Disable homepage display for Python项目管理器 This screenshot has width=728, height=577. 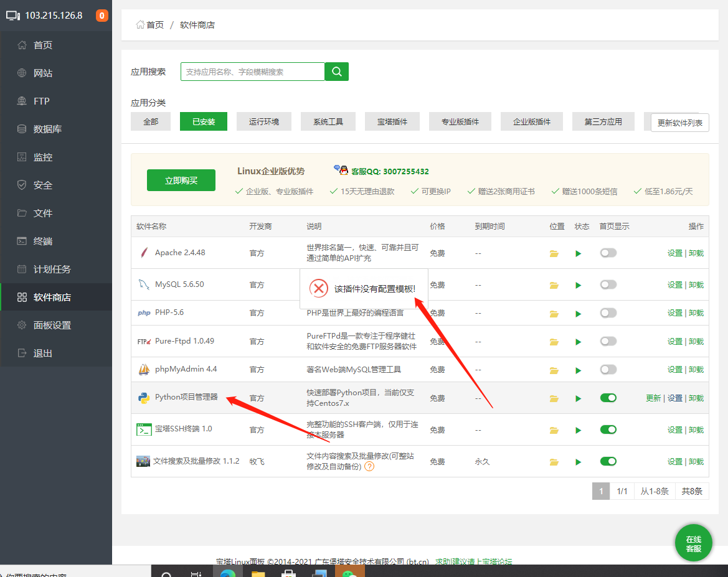coord(608,398)
